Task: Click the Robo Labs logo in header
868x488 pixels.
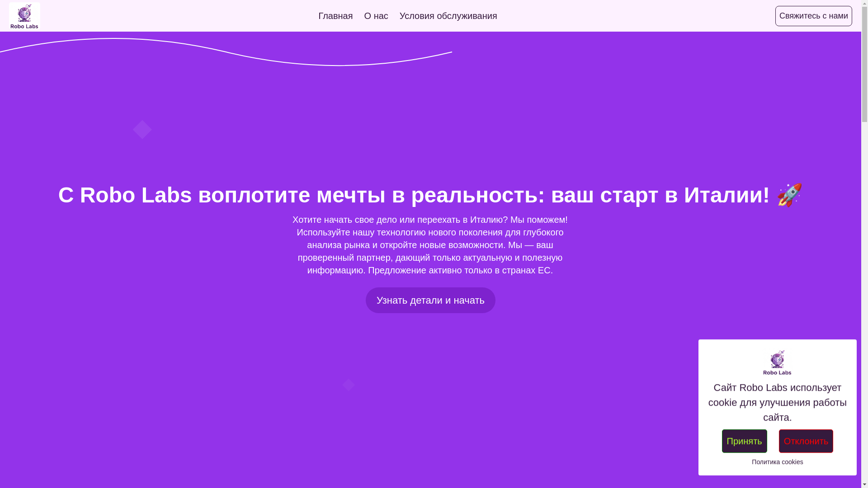Action: [x=24, y=16]
